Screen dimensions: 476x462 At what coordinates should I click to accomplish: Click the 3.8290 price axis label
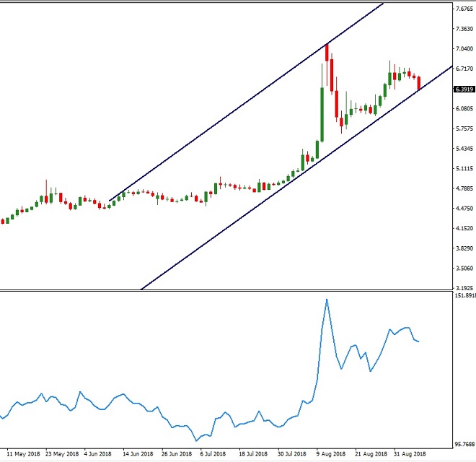(x=464, y=248)
